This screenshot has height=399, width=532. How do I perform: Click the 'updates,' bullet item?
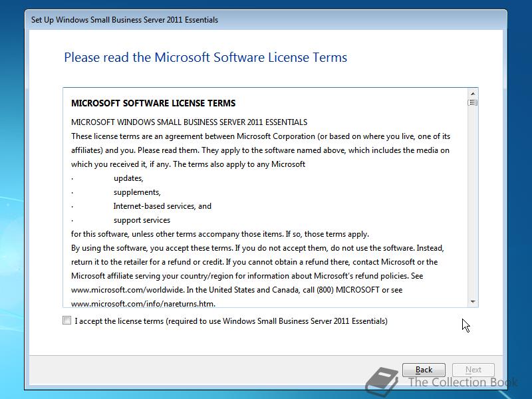tap(128, 178)
